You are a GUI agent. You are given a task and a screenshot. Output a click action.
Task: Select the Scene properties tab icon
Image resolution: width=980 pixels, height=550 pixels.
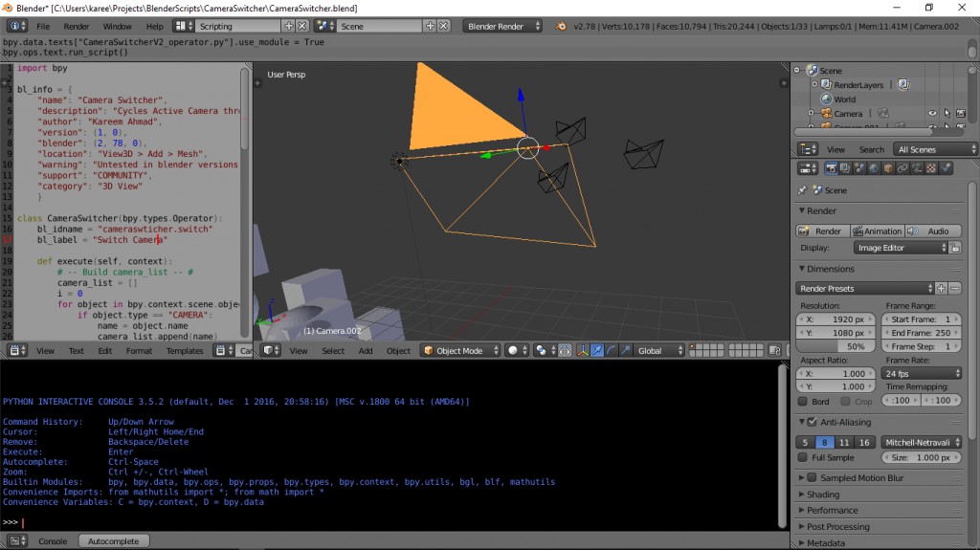tap(859, 168)
